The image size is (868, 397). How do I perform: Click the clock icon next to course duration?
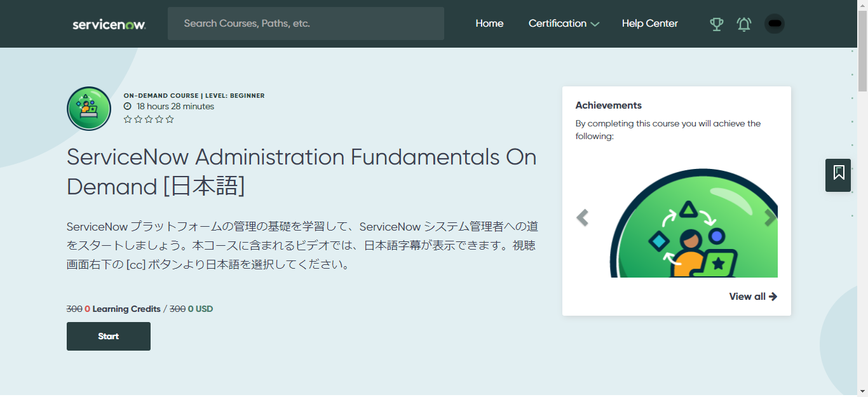coord(129,106)
